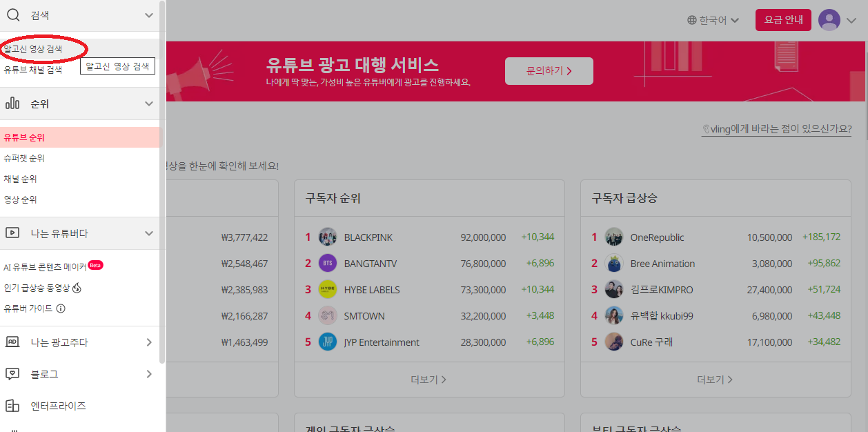Click HYBE LABELS channel name
The height and width of the screenshot is (432, 868).
pos(372,290)
